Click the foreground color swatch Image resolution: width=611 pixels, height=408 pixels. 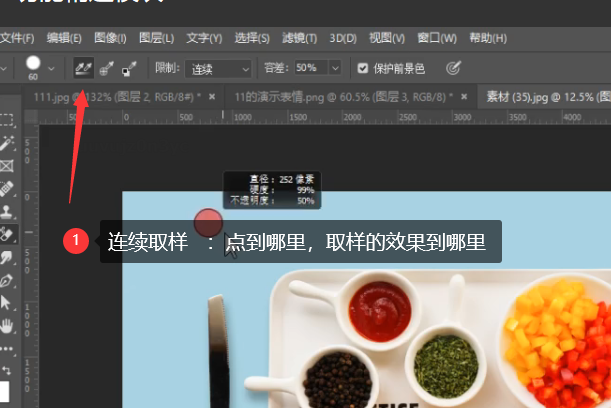[4, 391]
